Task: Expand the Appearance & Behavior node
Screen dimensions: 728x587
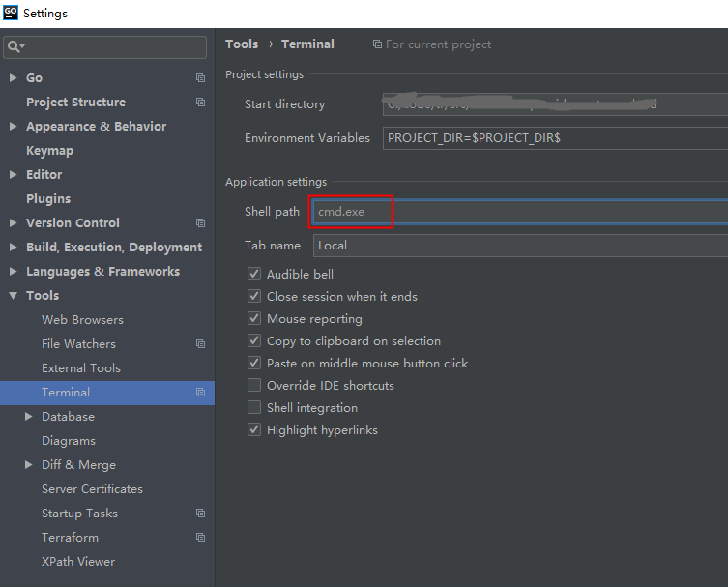Action: point(13,127)
